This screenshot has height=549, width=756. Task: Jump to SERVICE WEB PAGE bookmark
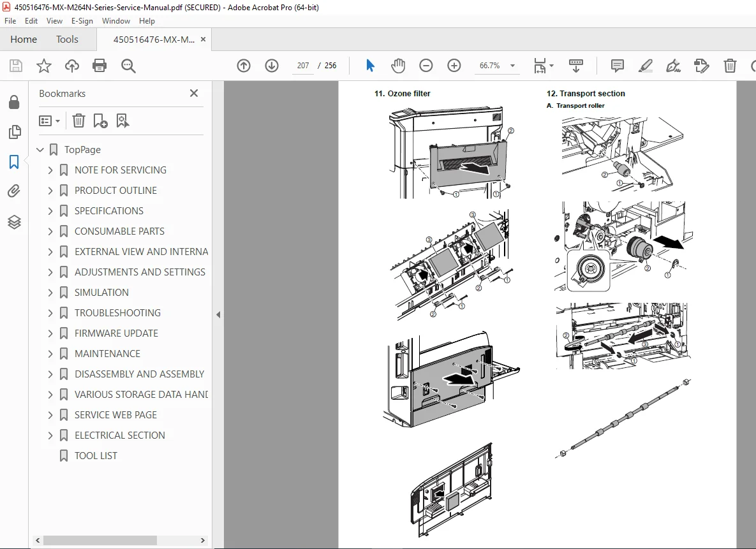tap(115, 415)
